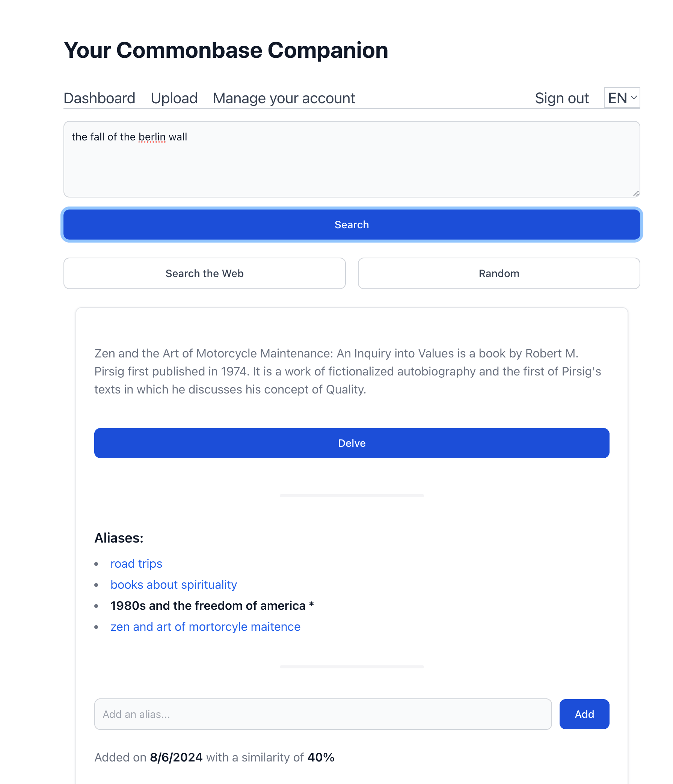Open the EN language dropdown
Viewport: 673px width, 784px height.
[x=622, y=98]
